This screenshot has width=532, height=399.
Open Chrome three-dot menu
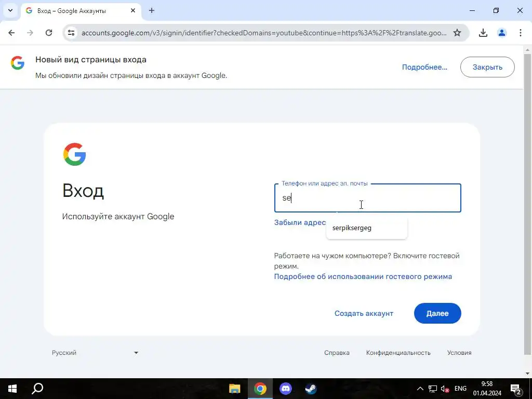[x=520, y=33]
